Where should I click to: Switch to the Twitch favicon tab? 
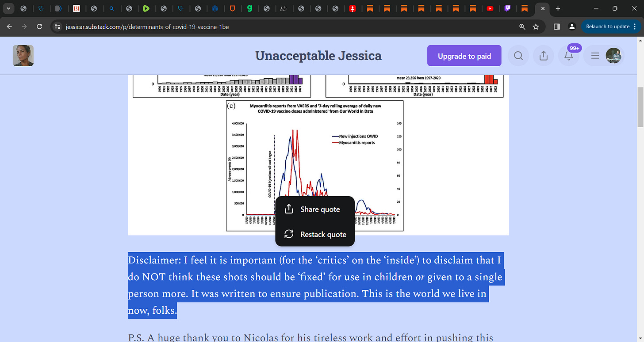507,8
